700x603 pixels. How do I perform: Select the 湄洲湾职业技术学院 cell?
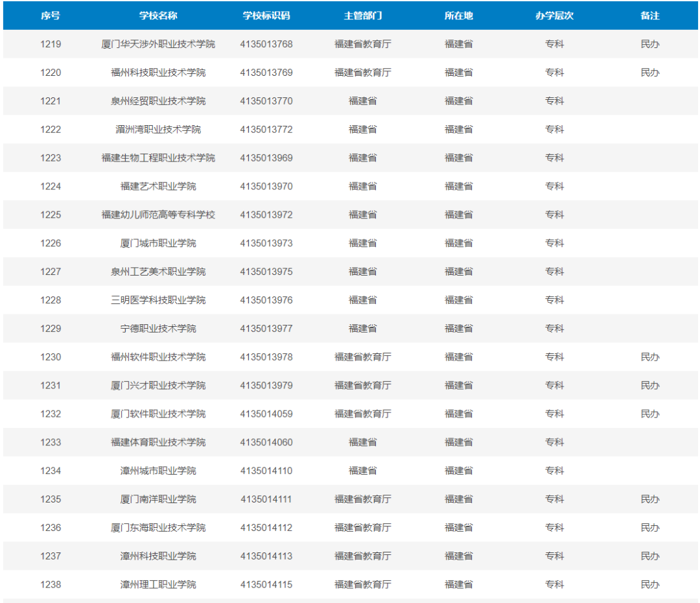(x=158, y=130)
